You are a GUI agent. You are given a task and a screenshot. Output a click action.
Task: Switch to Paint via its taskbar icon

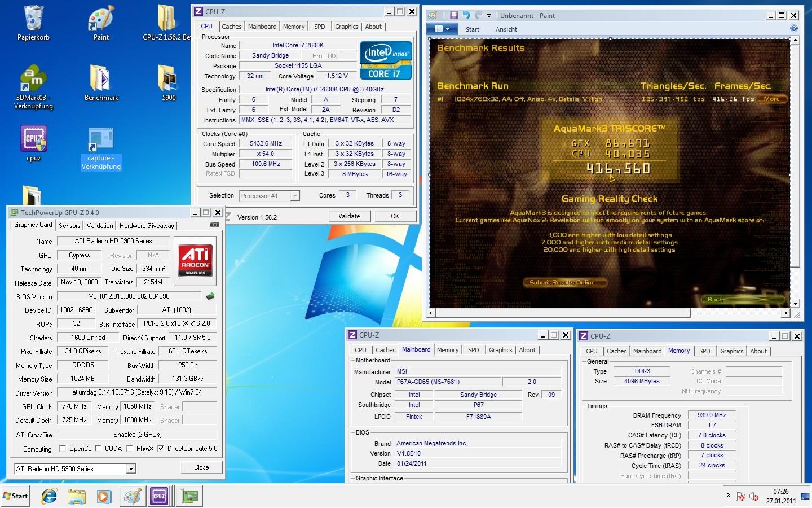pyautogui.click(x=132, y=496)
